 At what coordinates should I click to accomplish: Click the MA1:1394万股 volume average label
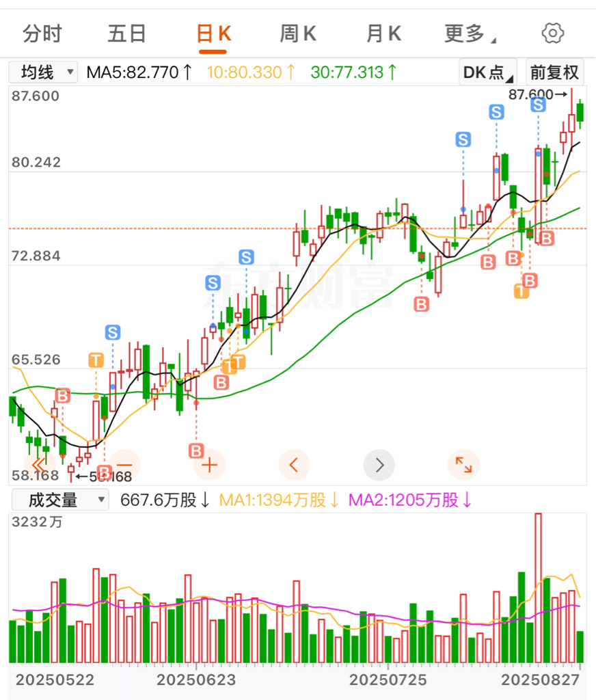point(279,500)
